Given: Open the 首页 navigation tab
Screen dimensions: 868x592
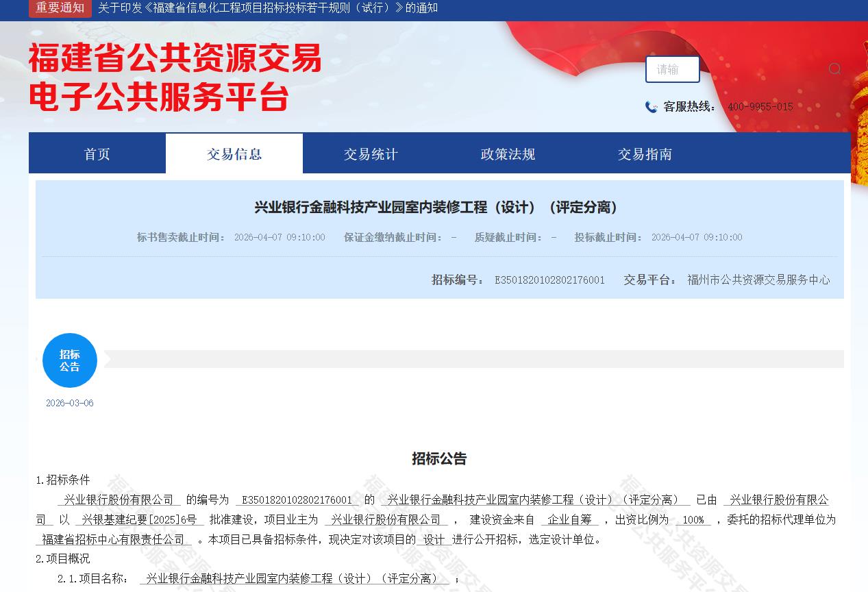Looking at the screenshot, I should [x=97, y=154].
